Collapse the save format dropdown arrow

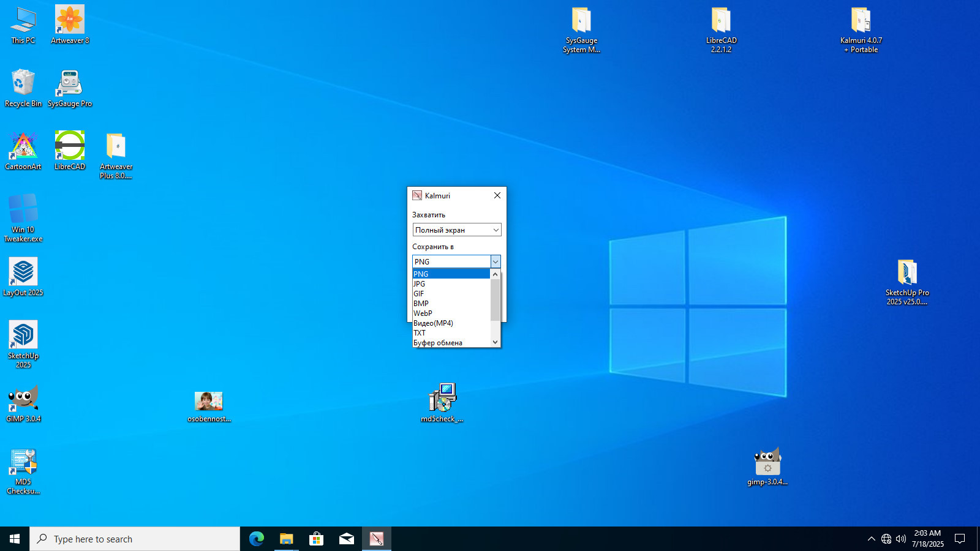click(x=496, y=261)
